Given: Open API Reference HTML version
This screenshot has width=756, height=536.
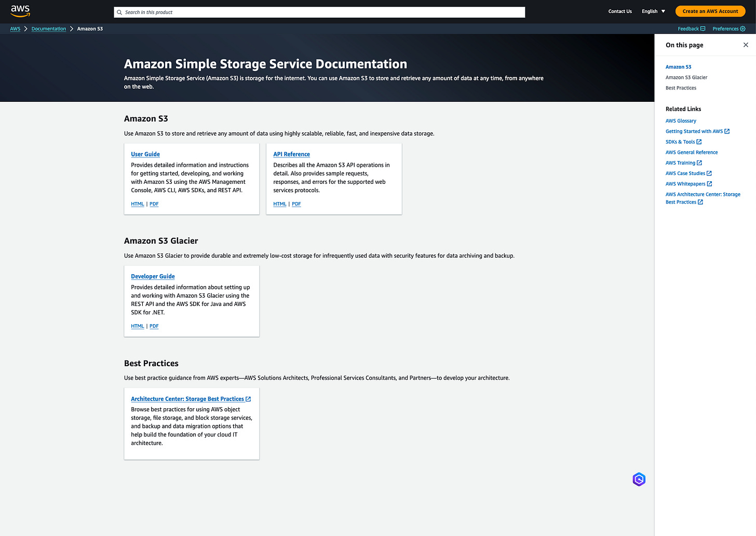Looking at the screenshot, I should pos(280,204).
